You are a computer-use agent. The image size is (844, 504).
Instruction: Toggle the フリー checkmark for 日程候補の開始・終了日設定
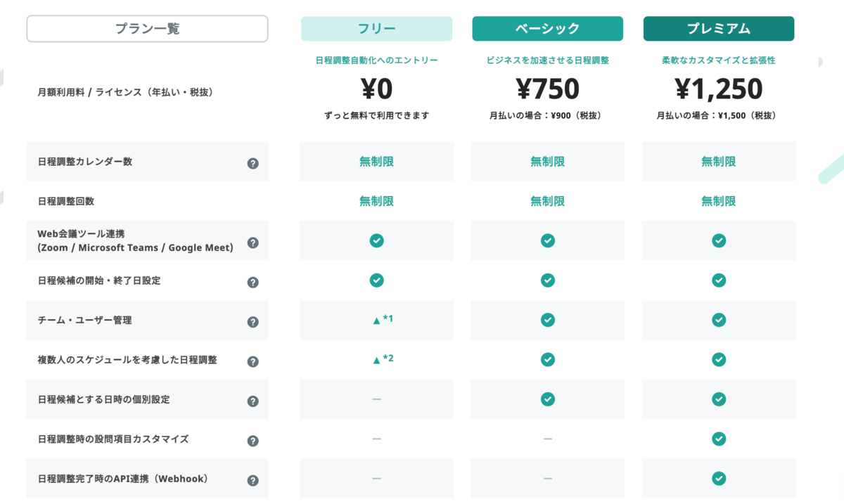coord(377,280)
